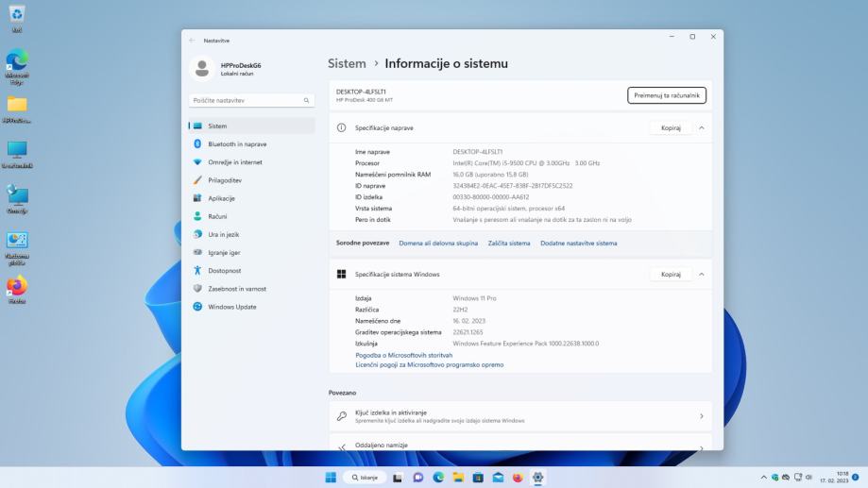Screen dimensions: 868x488
Task: Click the Settings gear on the taskbar
Action: (x=537, y=478)
